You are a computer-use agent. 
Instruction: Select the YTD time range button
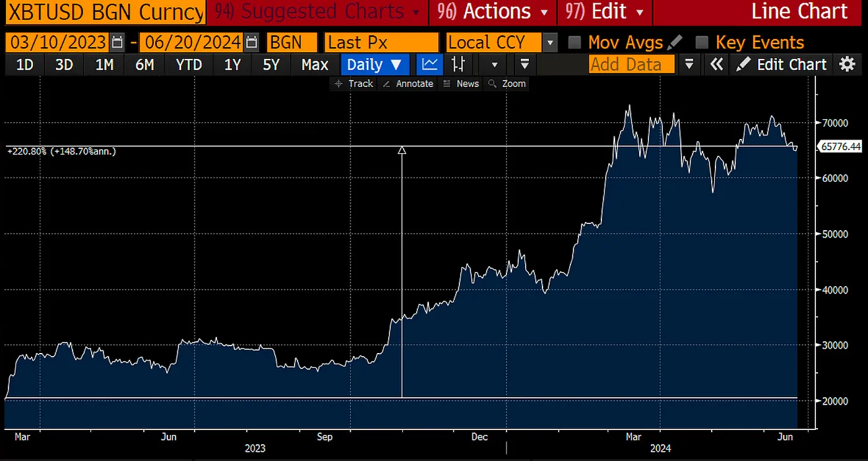click(x=188, y=65)
